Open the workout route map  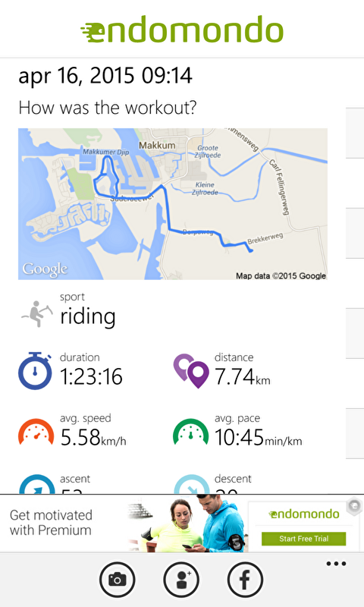tap(173, 204)
